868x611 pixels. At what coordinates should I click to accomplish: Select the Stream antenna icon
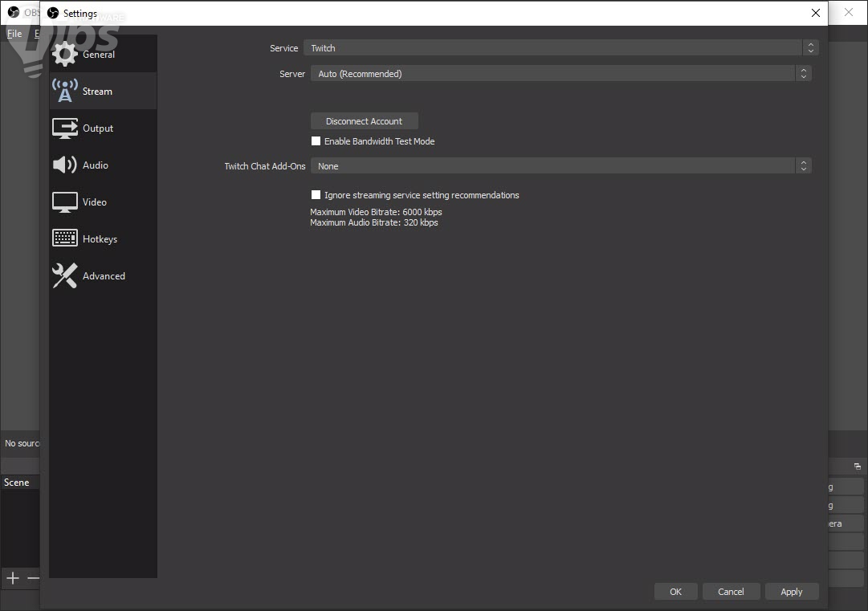pyautogui.click(x=65, y=91)
